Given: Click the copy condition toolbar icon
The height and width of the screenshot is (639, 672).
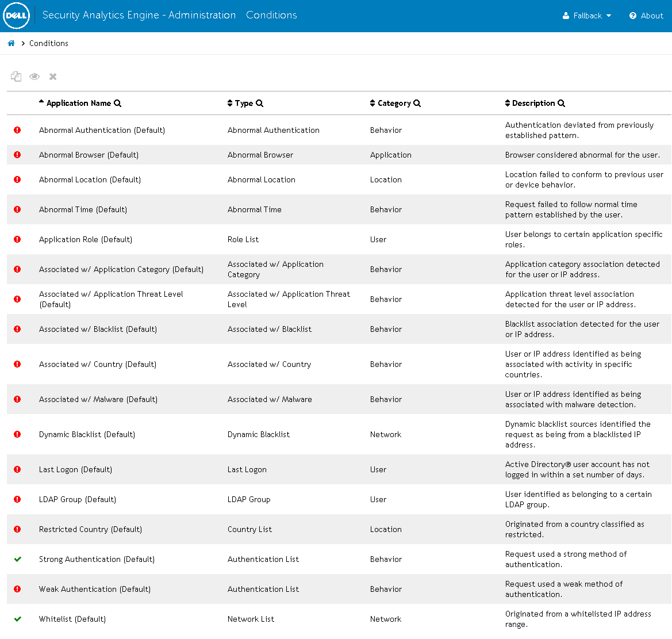Looking at the screenshot, I should click(16, 76).
